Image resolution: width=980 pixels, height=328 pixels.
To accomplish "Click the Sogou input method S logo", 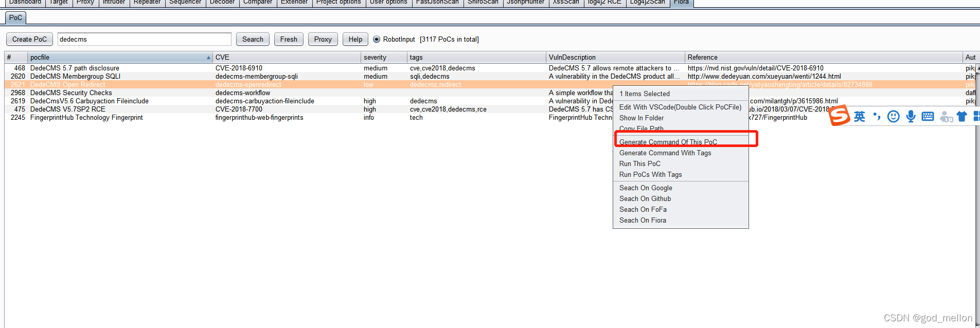I will click(x=839, y=115).
